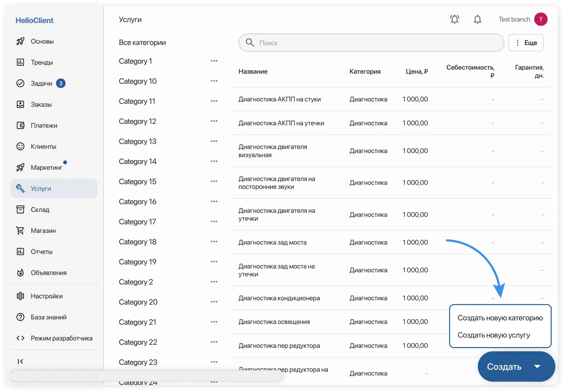565x392 pixels.
Task: Click the Test branch user avatar
Action: pos(541,19)
